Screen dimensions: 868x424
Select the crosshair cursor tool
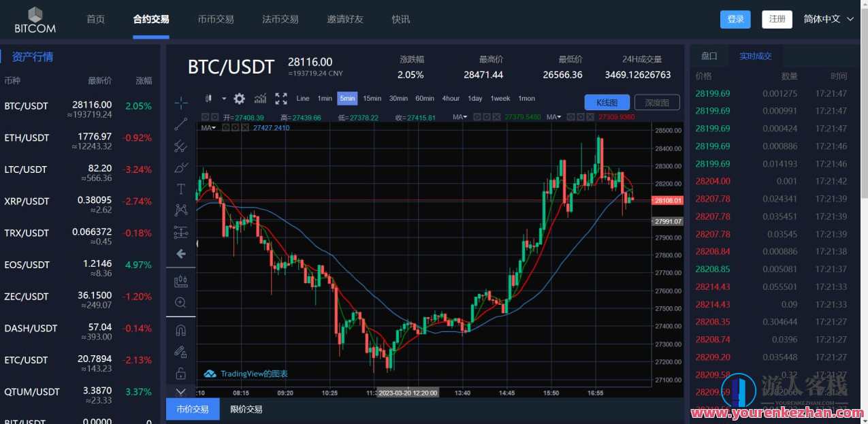click(x=180, y=102)
